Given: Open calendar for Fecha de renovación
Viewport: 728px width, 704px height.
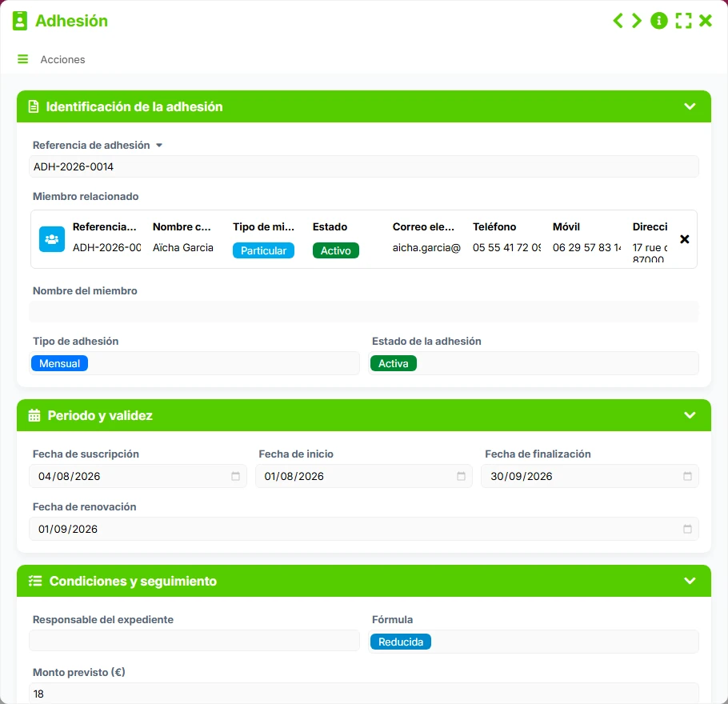Looking at the screenshot, I should (x=687, y=529).
